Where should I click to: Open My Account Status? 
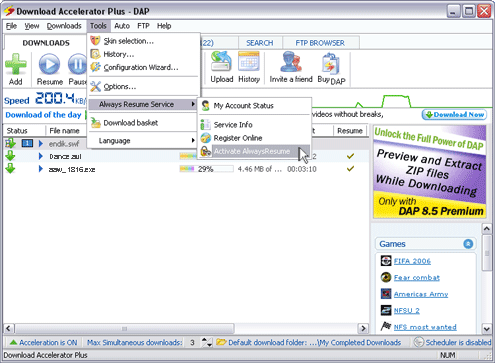tap(255, 106)
